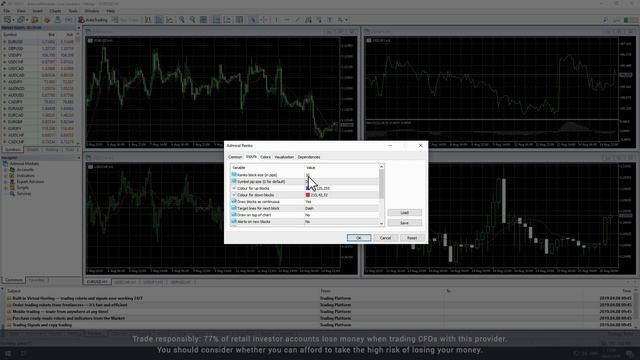Click scroll-down arrow of inputs list
This screenshot has width=640, height=360.
382,223
